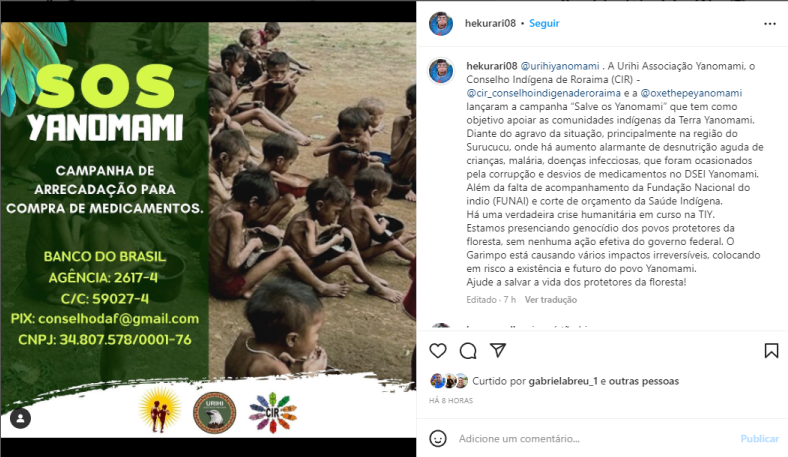Open @cir_conselhoindigenaderoraima mention
This screenshot has height=457, width=788.
point(543,93)
